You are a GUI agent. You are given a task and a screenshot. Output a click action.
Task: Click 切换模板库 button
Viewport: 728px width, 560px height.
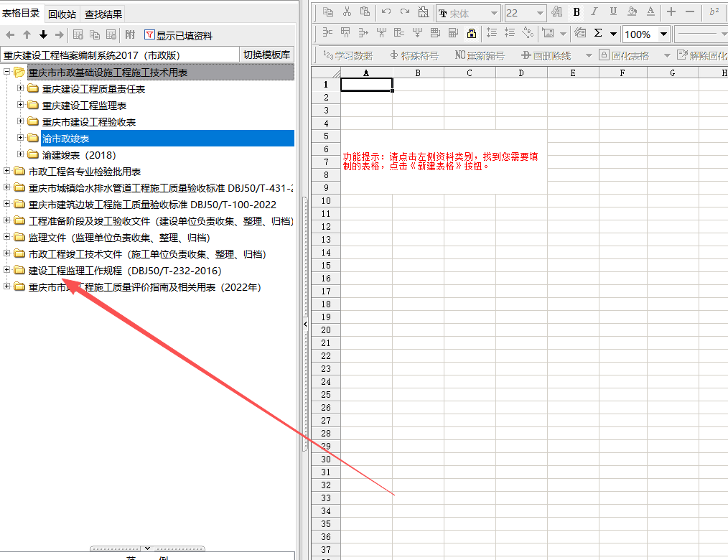[266, 55]
